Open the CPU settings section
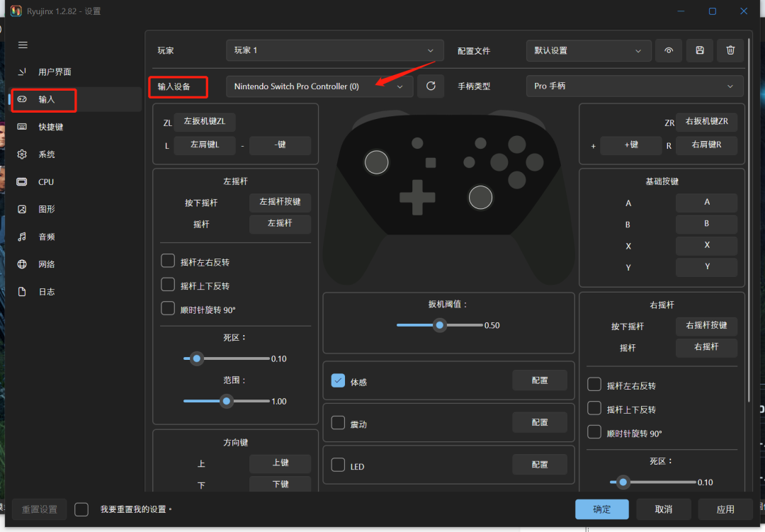Screen dimensions: 765x532 pyautogui.click(x=46, y=182)
